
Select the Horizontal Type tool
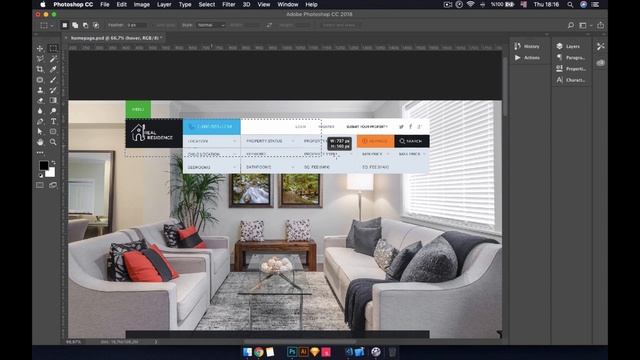click(x=53, y=121)
